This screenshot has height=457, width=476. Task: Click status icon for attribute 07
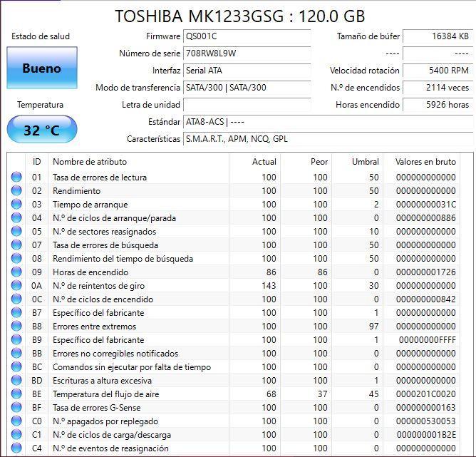[16, 245]
